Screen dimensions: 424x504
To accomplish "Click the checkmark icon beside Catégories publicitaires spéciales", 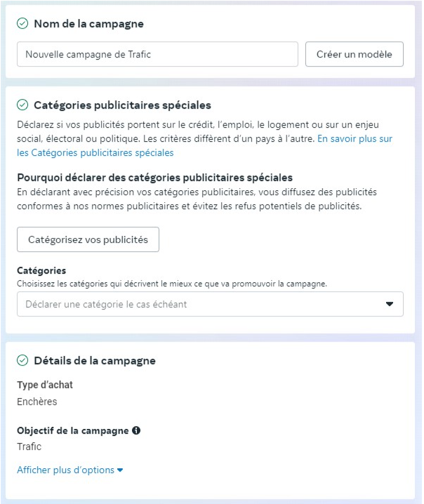I will pyautogui.click(x=22, y=105).
